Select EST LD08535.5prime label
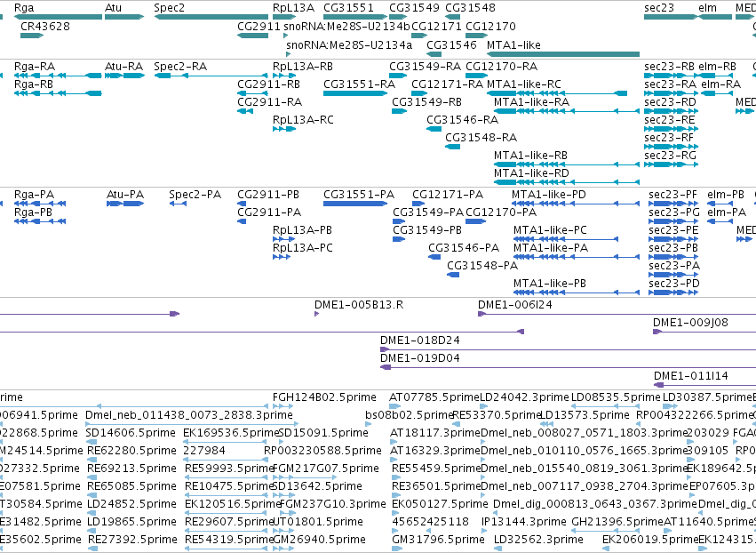 pos(616,397)
